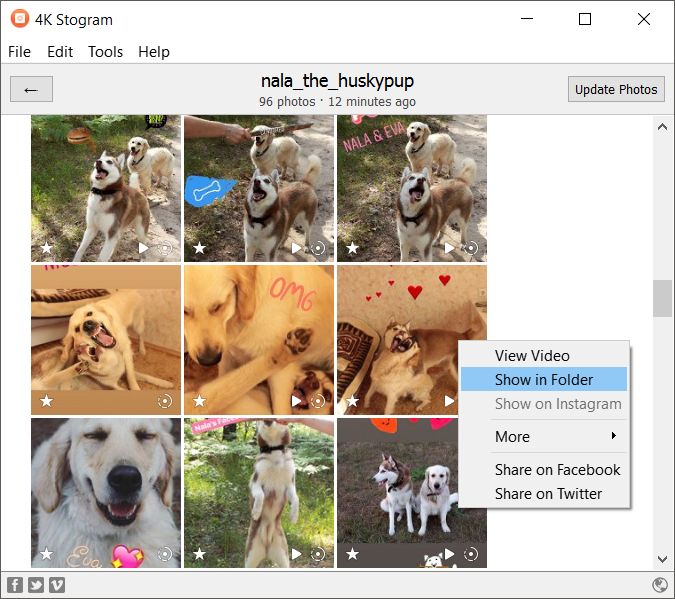Click the vertical scrollbar thumb
The image size is (675, 599).
(662, 298)
